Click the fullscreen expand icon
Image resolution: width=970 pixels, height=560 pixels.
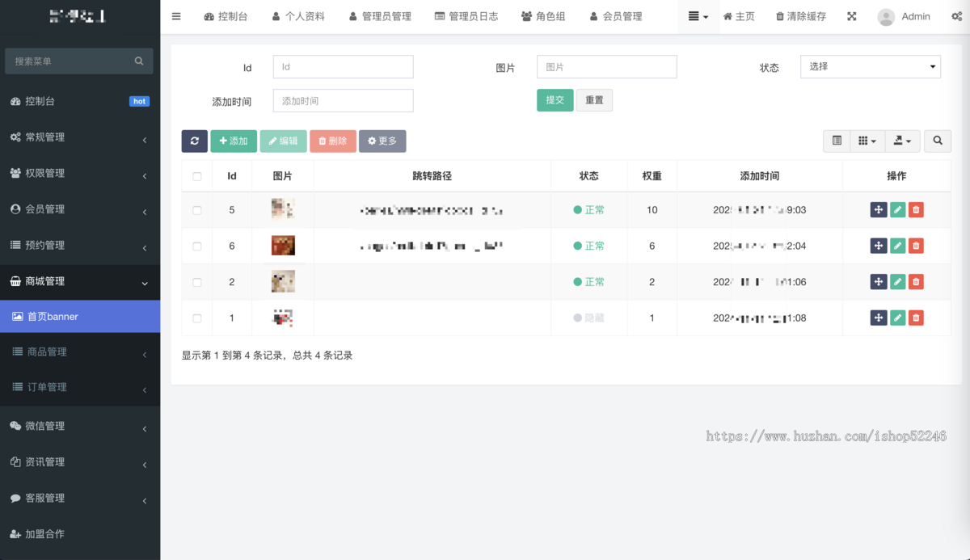pos(852,16)
